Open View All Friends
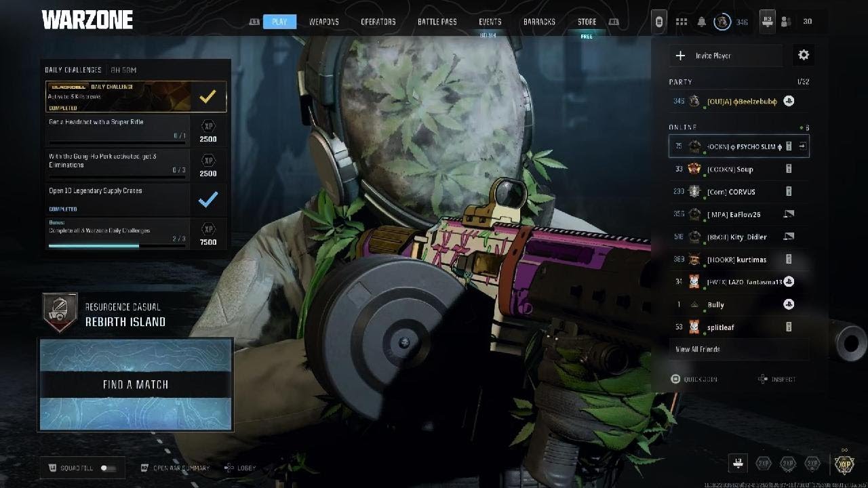 click(739, 349)
